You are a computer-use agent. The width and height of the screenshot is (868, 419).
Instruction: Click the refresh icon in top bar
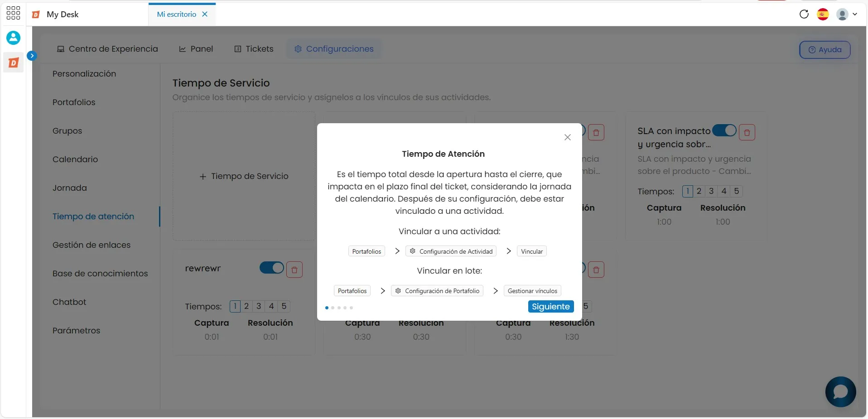(x=804, y=14)
